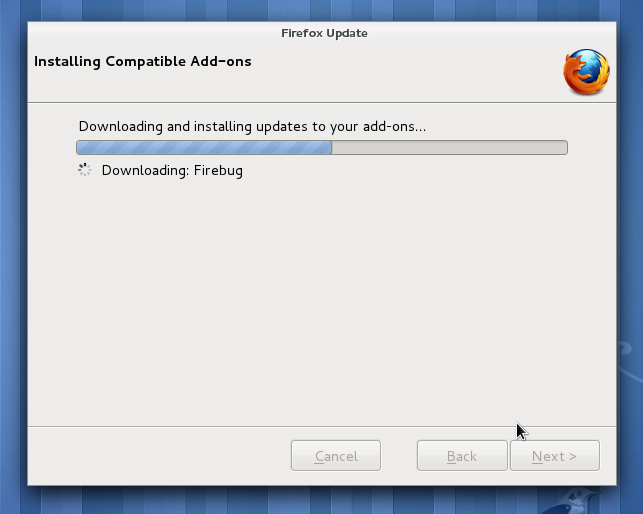643x514 pixels.
Task: Click the Next > button
Action: tap(555, 456)
